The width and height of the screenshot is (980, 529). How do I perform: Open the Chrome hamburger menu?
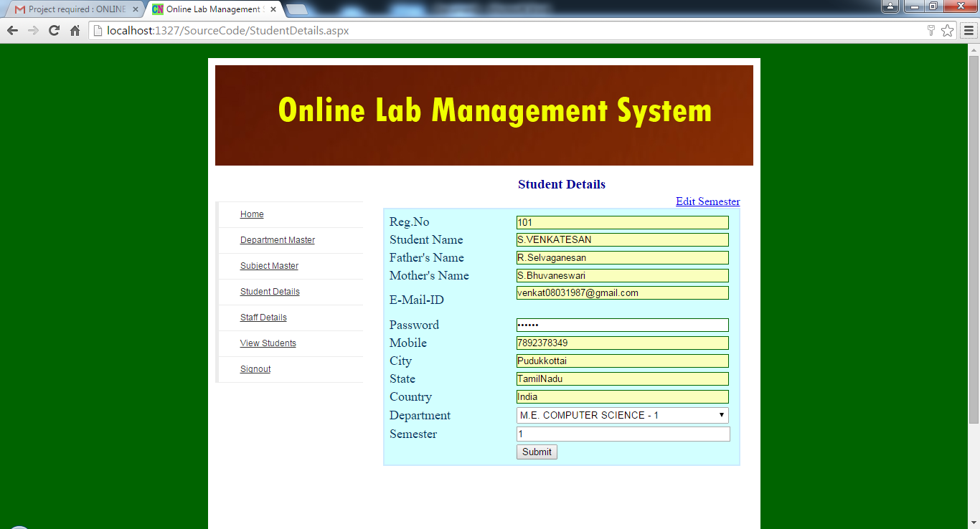(x=969, y=31)
